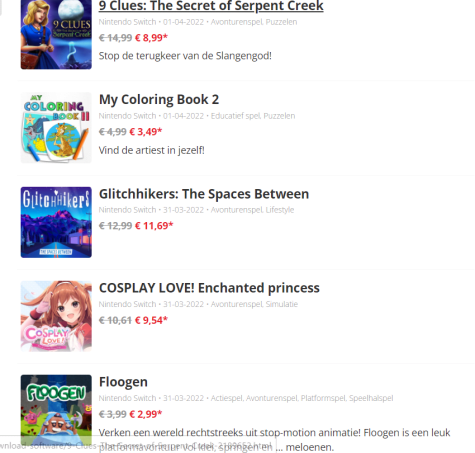The height and width of the screenshot is (453, 475).
Task: Open the My Coloring Book 2 title
Action: [159, 100]
